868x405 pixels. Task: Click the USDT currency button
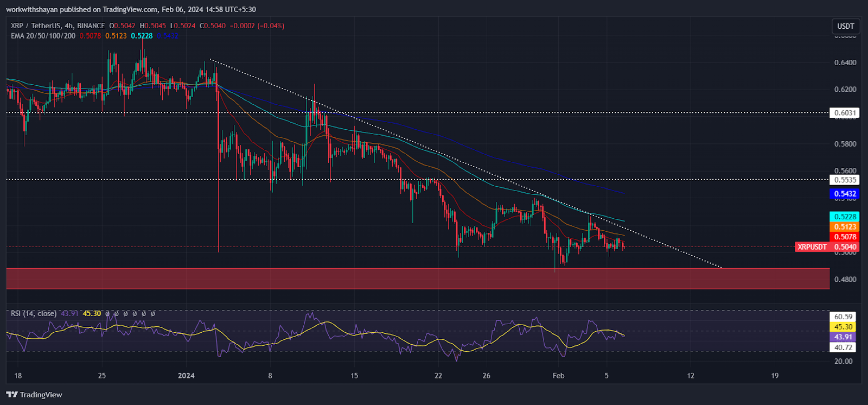pyautogui.click(x=845, y=26)
